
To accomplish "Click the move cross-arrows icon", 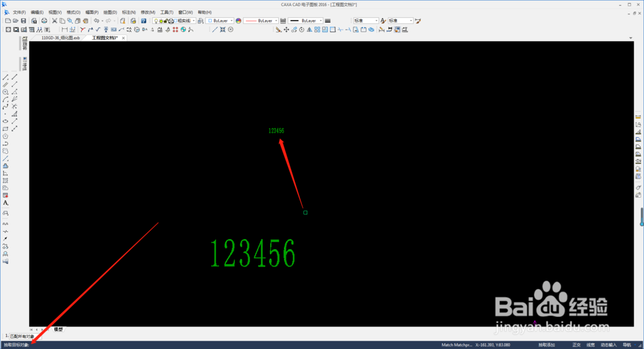I will coord(287,30).
